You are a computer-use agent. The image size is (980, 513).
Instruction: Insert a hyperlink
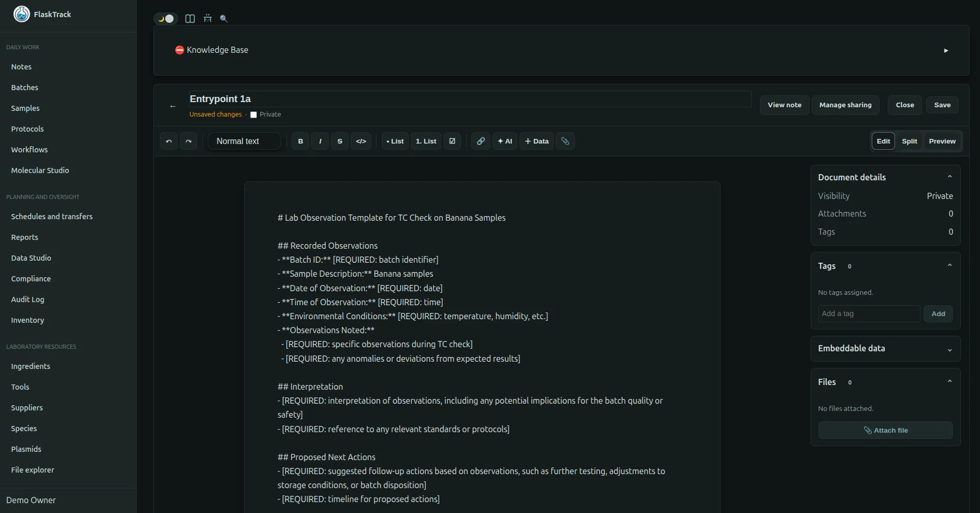pyautogui.click(x=481, y=141)
